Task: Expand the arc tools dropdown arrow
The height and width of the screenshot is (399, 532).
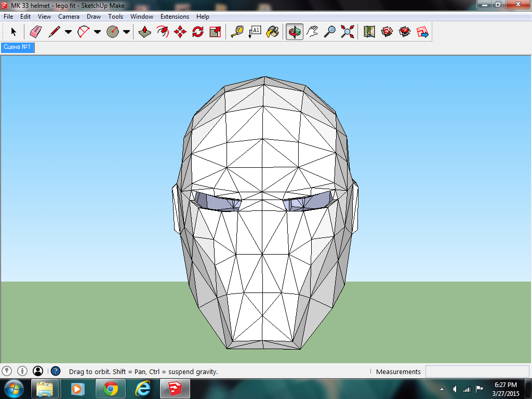Action: point(97,32)
